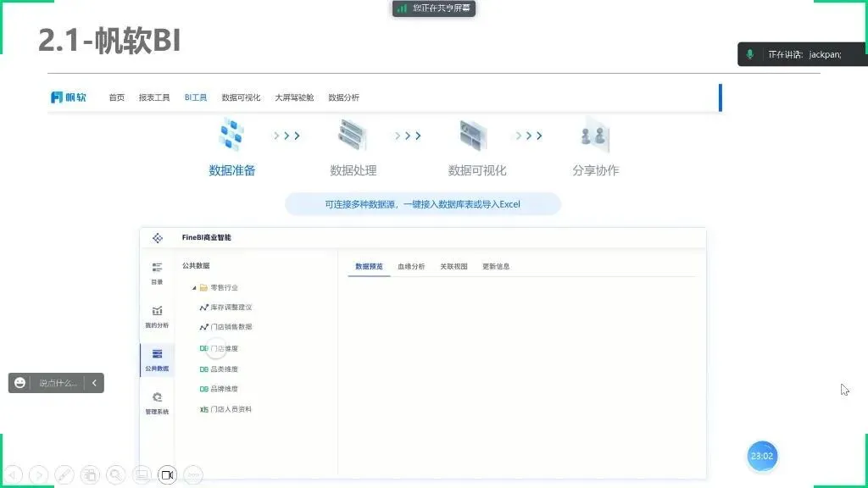Click the screen display icon in slide toolbar

pyautogui.click(x=142, y=474)
